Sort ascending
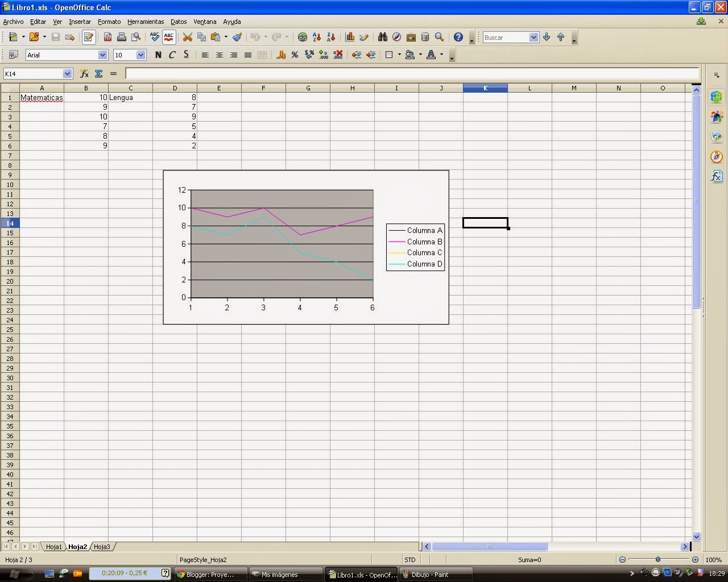 [317, 37]
